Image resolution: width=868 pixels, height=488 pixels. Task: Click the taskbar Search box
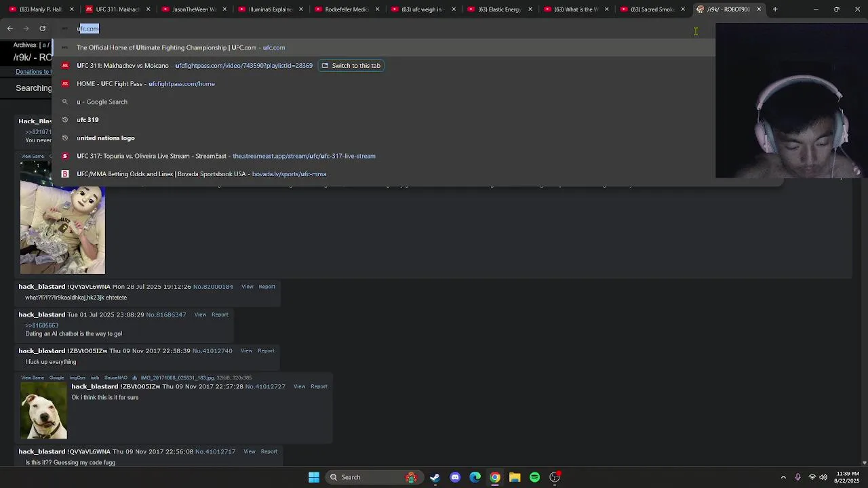pyautogui.click(x=374, y=477)
